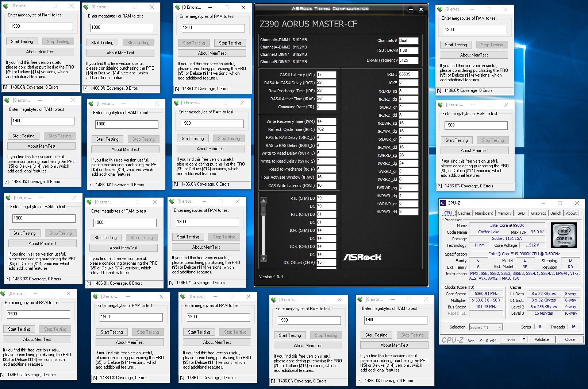Open the Memory tab in CPU-Z

(504, 213)
